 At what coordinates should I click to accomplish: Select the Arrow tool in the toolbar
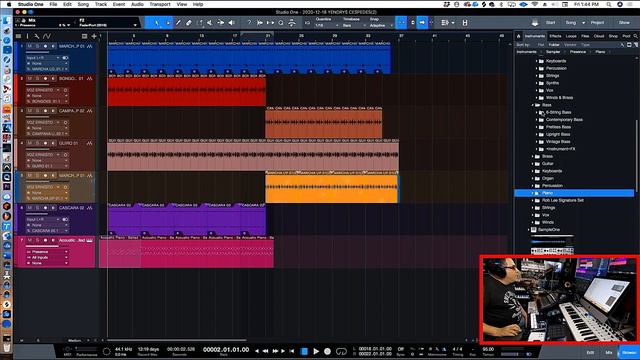pyautogui.click(x=157, y=23)
